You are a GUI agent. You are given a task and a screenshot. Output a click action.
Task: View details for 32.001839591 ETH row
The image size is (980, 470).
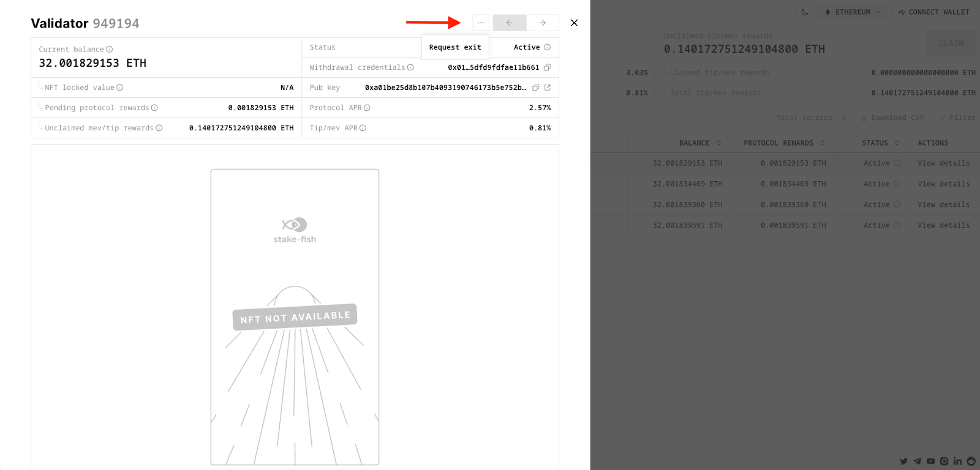click(x=943, y=225)
